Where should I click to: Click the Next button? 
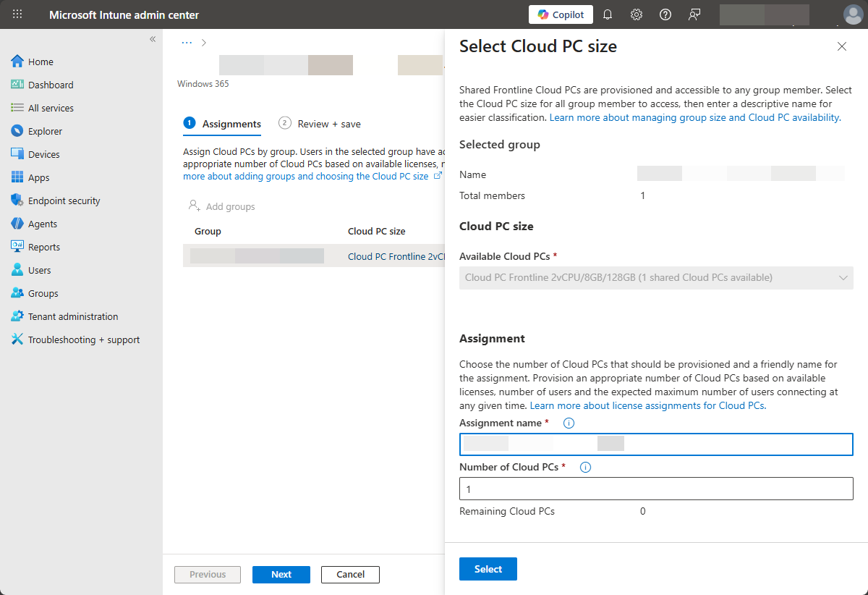281,575
